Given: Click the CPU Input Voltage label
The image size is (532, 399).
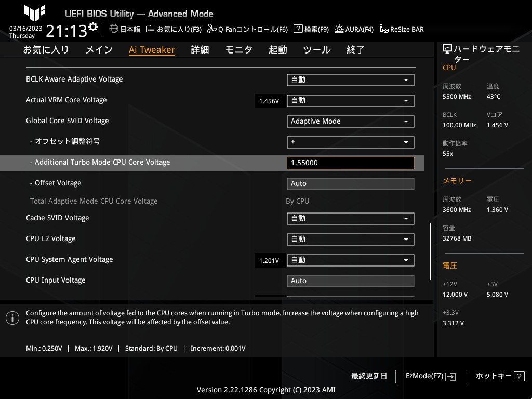Looking at the screenshot, I should (56, 280).
